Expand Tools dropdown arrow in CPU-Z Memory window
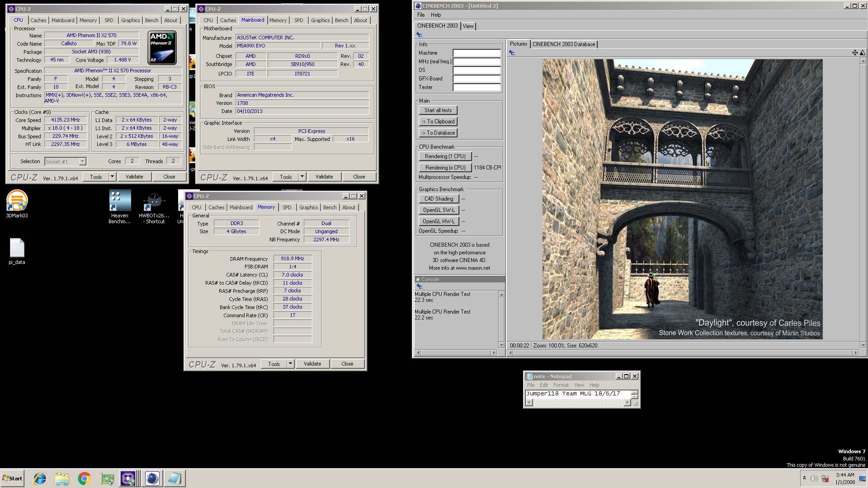 click(290, 364)
